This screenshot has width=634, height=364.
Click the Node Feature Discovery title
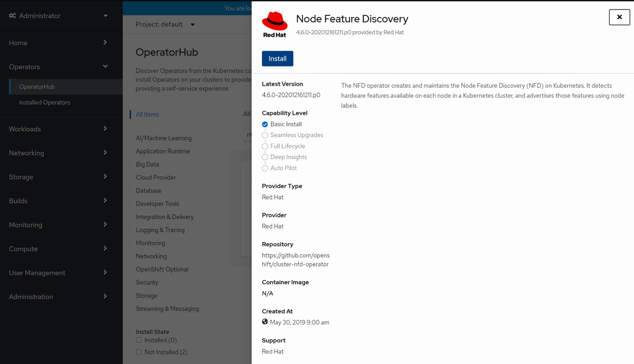click(352, 18)
